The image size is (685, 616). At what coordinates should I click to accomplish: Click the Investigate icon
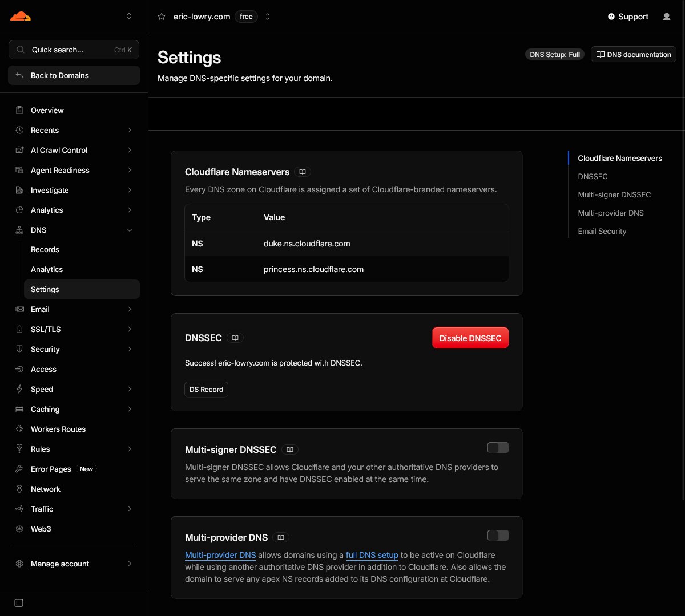pos(19,190)
